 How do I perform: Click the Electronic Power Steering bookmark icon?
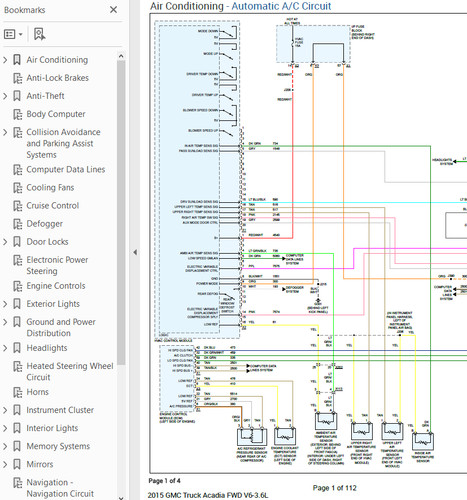17,260
